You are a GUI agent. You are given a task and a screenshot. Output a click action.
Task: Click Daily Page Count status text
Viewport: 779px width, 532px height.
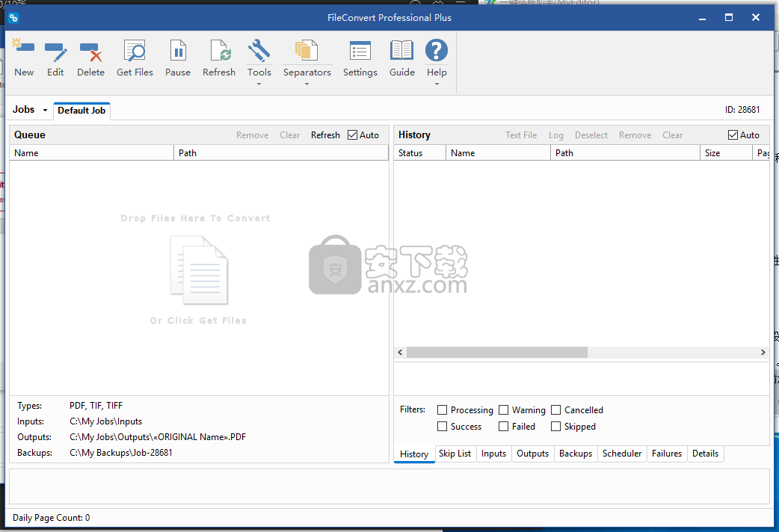51,518
